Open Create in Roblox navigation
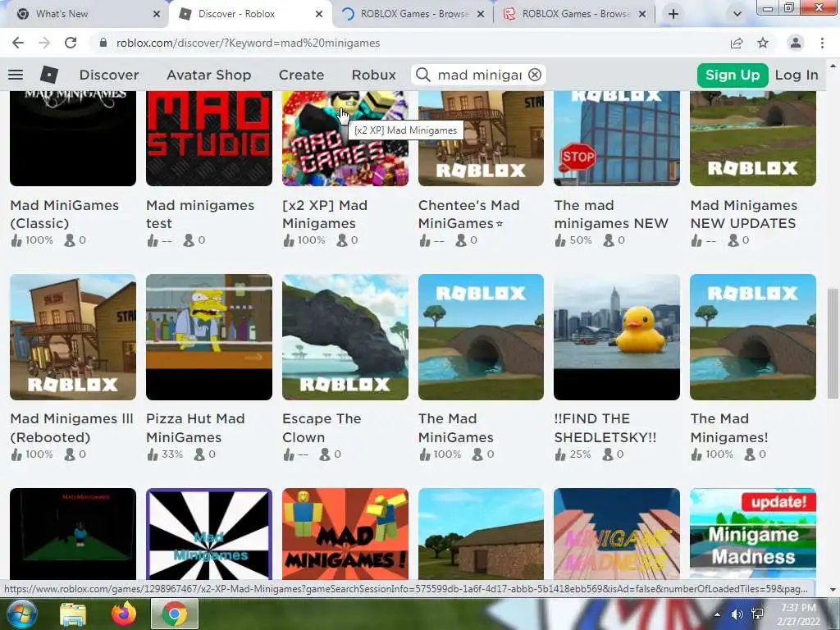Image resolution: width=840 pixels, height=630 pixels. pyautogui.click(x=301, y=75)
